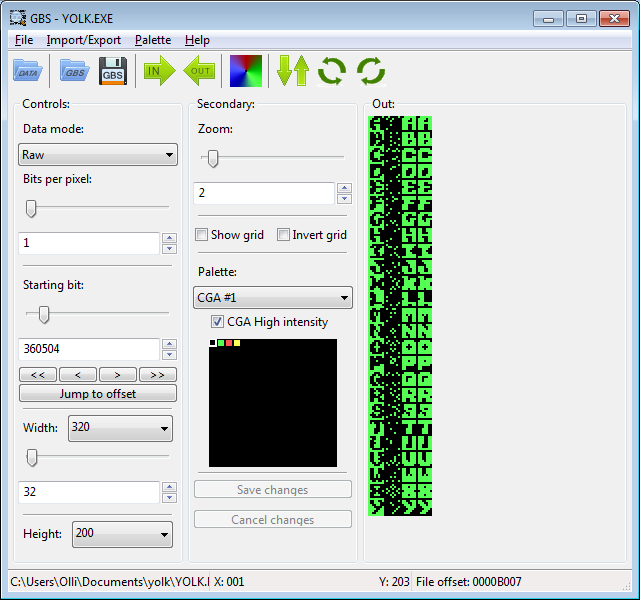Click the >> fast forward offset button

coord(157,375)
